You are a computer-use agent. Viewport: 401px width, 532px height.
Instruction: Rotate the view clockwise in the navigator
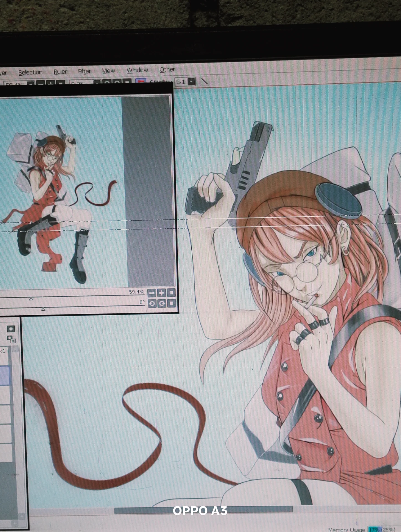pyautogui.click(x=162, y=303)
